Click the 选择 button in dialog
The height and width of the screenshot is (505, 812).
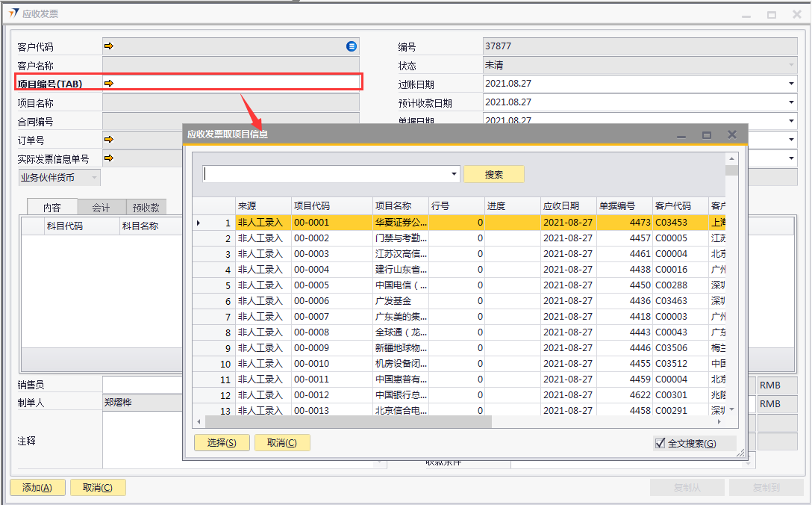click(x=221, y=443)
